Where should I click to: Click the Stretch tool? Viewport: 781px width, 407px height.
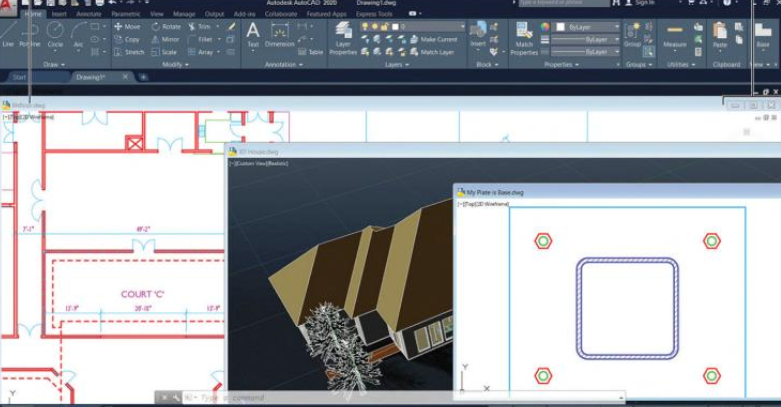pyautogui.click(x=129, y=52)
